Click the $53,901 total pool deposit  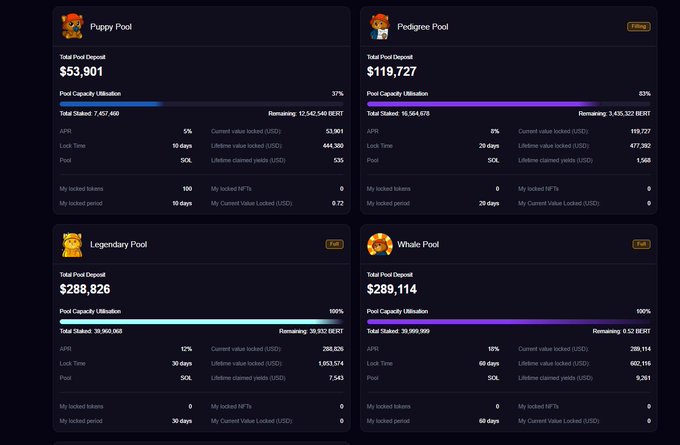tap(82, 72)
